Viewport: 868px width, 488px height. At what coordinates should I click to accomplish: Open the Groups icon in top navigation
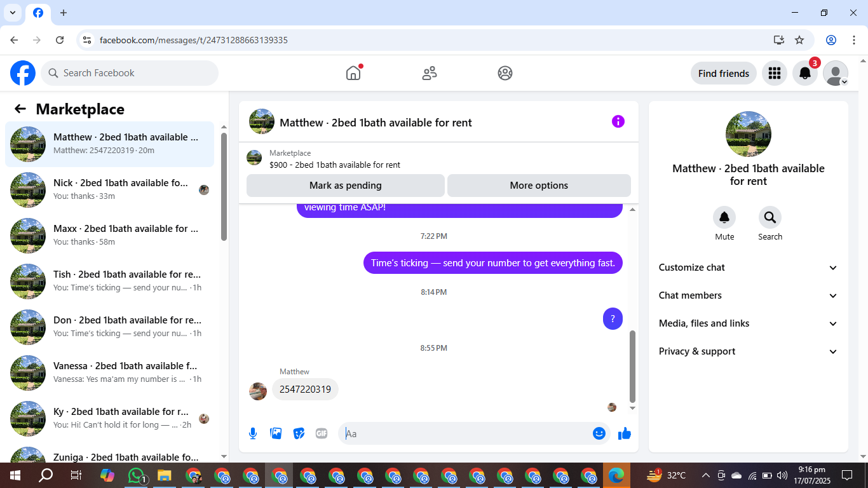[x=505, y=73]
